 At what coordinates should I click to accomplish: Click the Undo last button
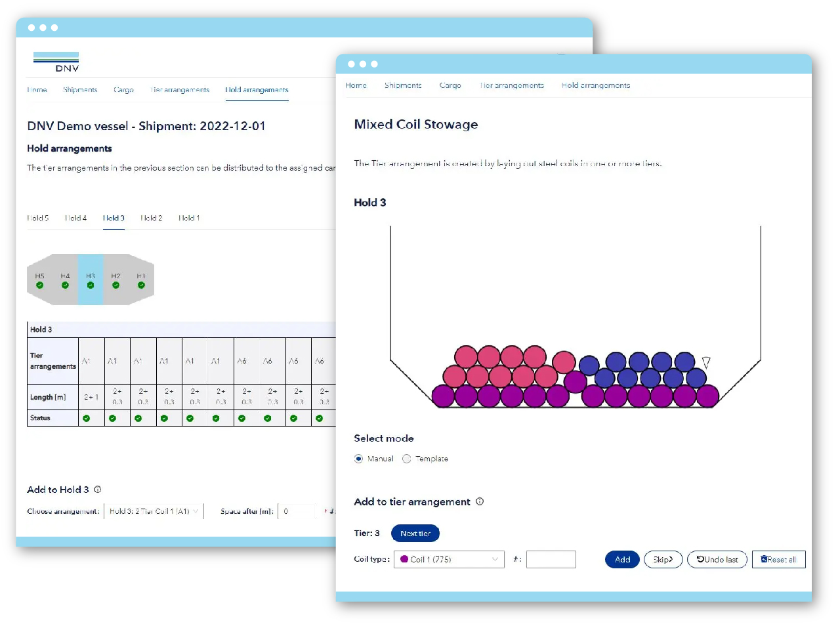[x=717, y=560]
